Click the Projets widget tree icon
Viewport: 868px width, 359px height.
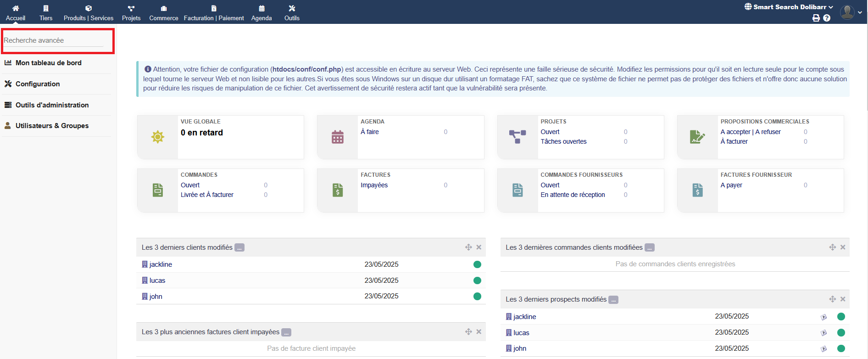(x=517, y=137)
